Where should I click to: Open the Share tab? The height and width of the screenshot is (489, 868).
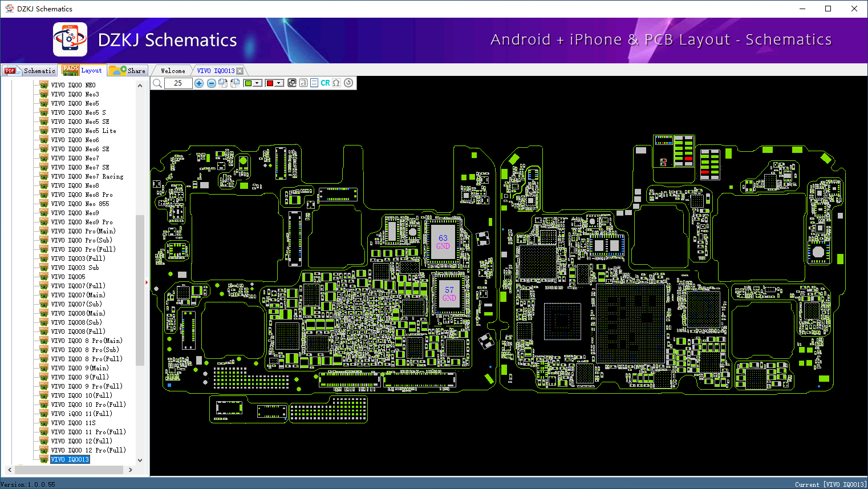[x=128, y=70]
